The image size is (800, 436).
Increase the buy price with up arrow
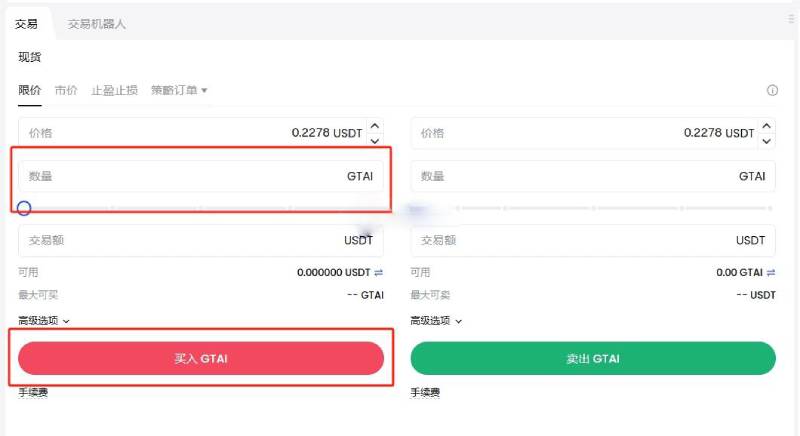375,127
